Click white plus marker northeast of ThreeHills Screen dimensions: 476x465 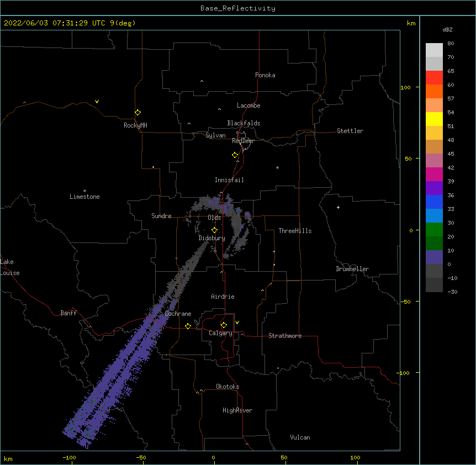338,207
